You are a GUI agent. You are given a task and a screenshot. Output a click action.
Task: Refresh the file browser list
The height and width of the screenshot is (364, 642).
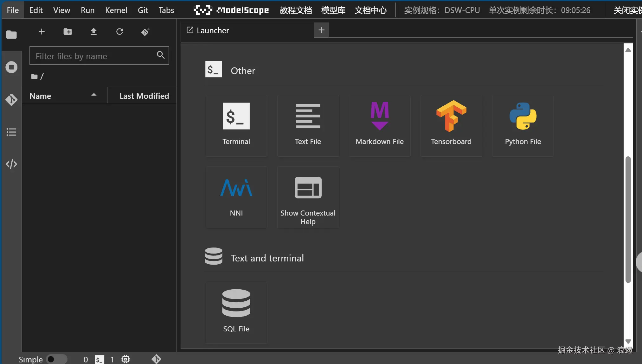pyautogui.click(x=119, y=32)
